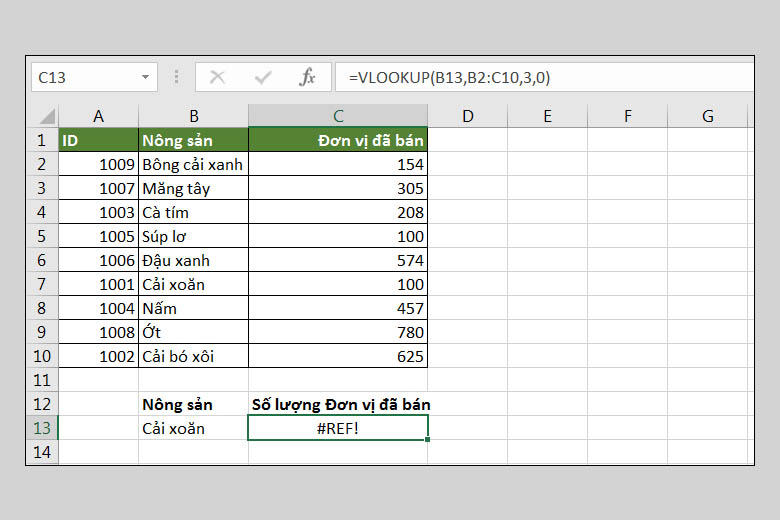Select column C header

point(338,116)
